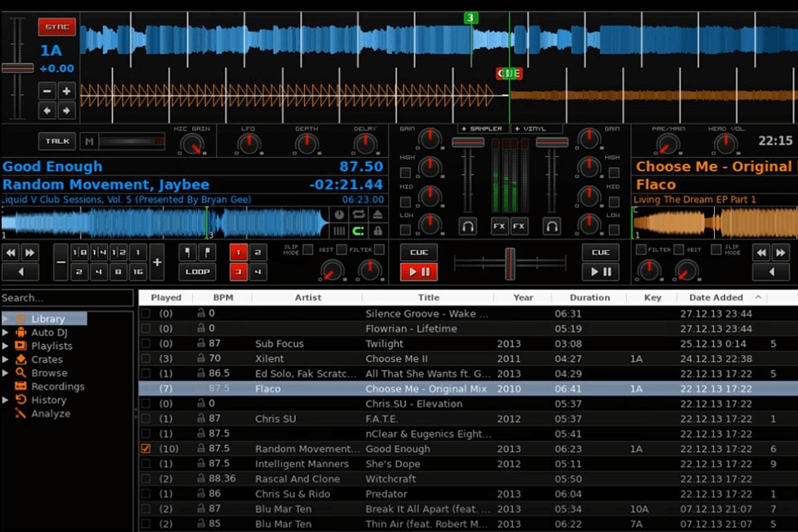
Task: Enable Filter checkbox on deck 2
Action: (641, 249)
